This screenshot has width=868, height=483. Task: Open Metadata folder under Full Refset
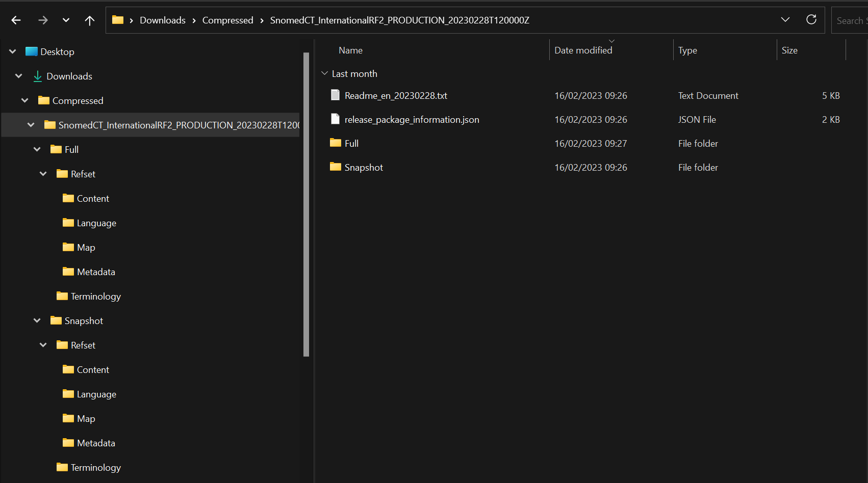pyautogui.click(x=96, y=272)
